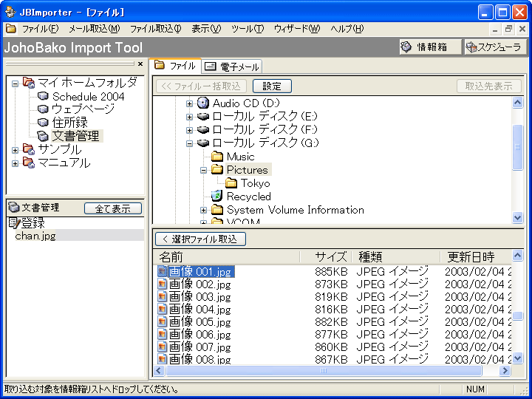Viewport: 532px width, 399px height.
Task: Click the マニュアル folder icon
Action: (29, 163)
